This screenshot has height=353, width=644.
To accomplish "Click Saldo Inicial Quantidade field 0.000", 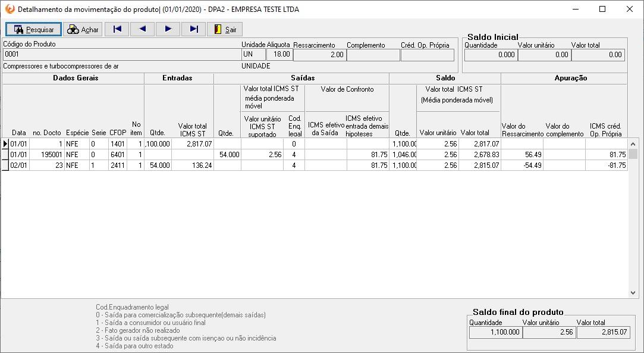I will pos(491,55).
